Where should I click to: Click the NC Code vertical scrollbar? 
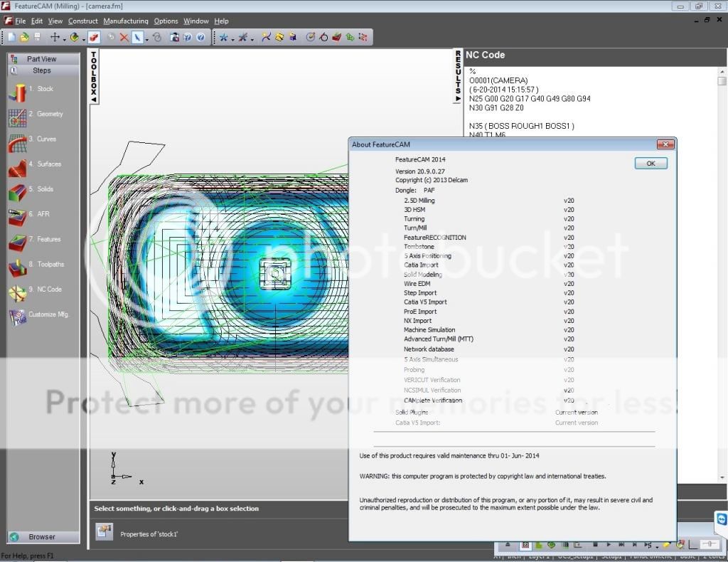722,274
